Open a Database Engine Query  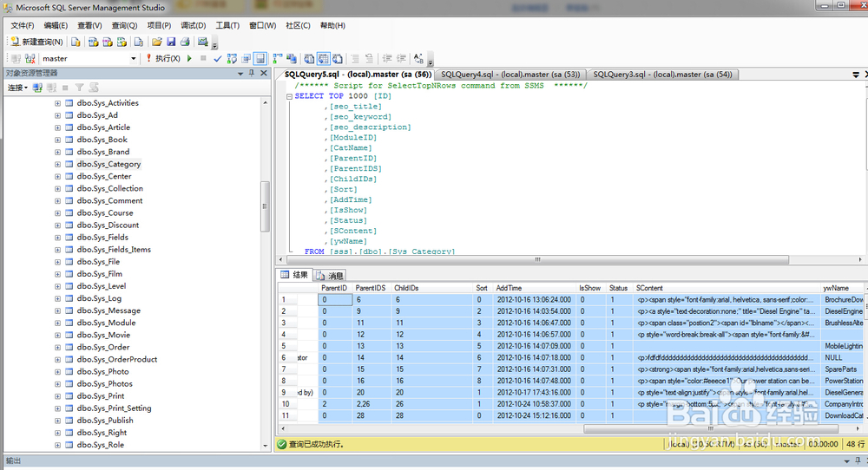click(76, 42)
